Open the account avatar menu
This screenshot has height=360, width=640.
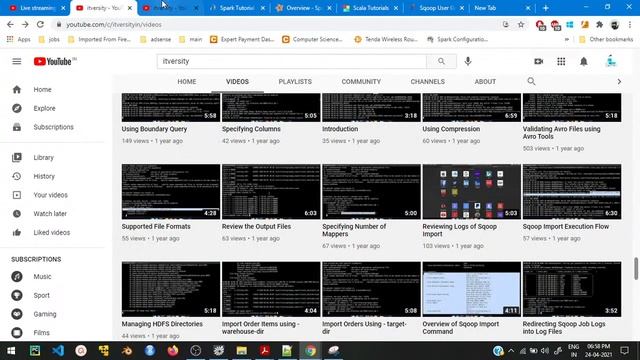pos(611,61)
